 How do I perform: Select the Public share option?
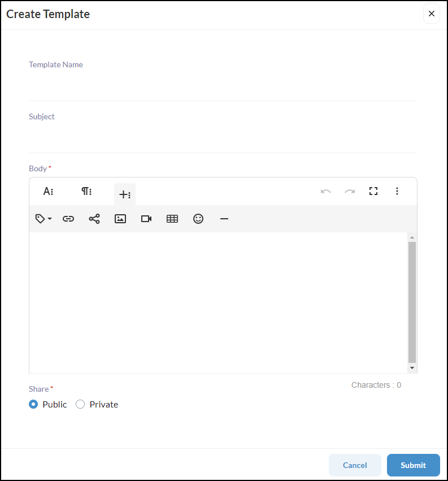click(33, 404)
